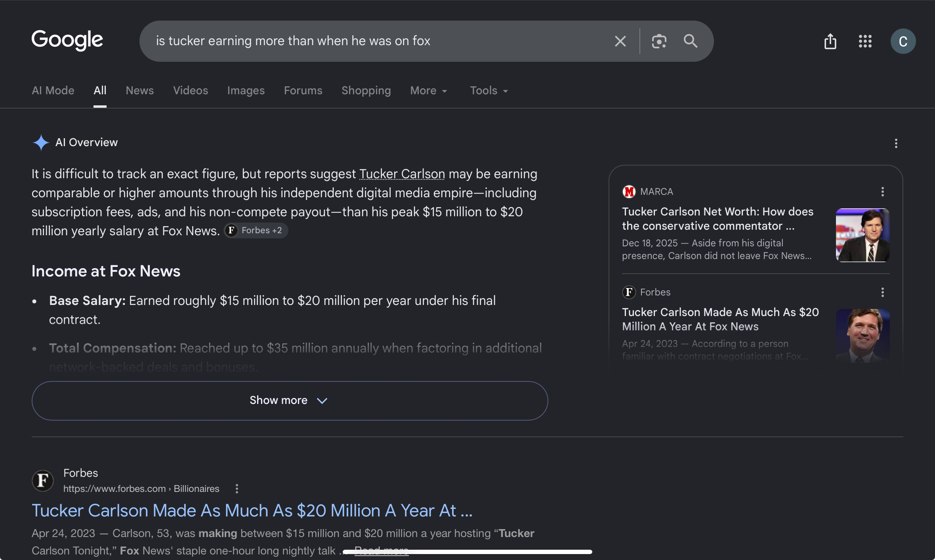Screen dimensions: 935x560
Task: Click the Read more link
Action: pyautogui.click(x=382, y=550)
